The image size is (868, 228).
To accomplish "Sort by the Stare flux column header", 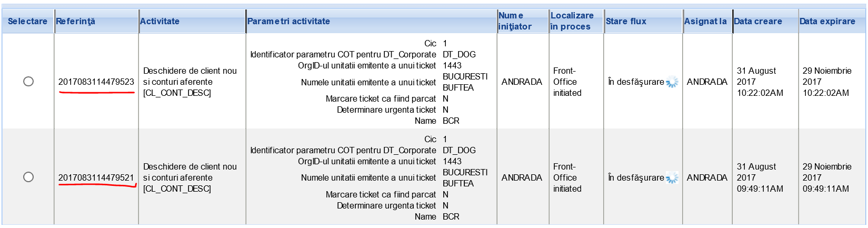I will coord(626,21).
